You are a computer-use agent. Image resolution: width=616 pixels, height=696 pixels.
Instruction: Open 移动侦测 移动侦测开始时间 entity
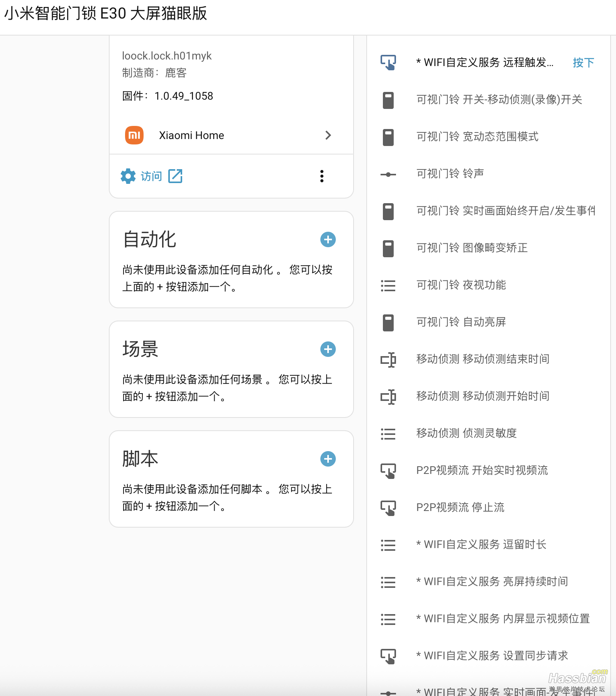pyautogui.click(x=483, y=396)
